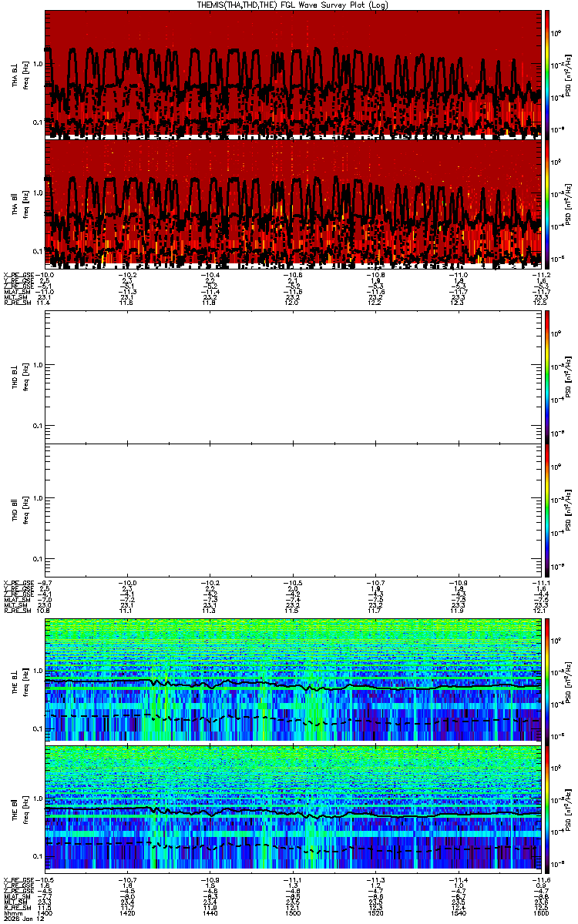
Task: Click the R_RE_SM label under the THD panels
Action: pos(15,611)
